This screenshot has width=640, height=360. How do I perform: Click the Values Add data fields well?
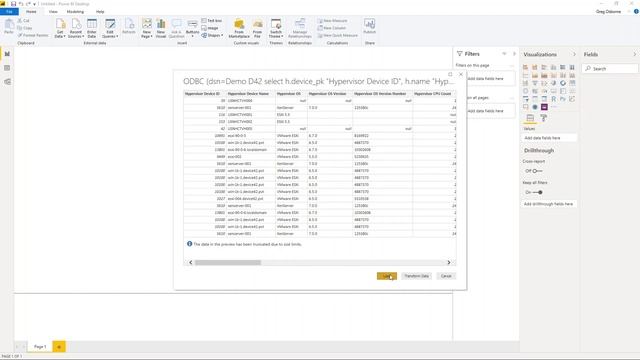(x=549, y=138)
